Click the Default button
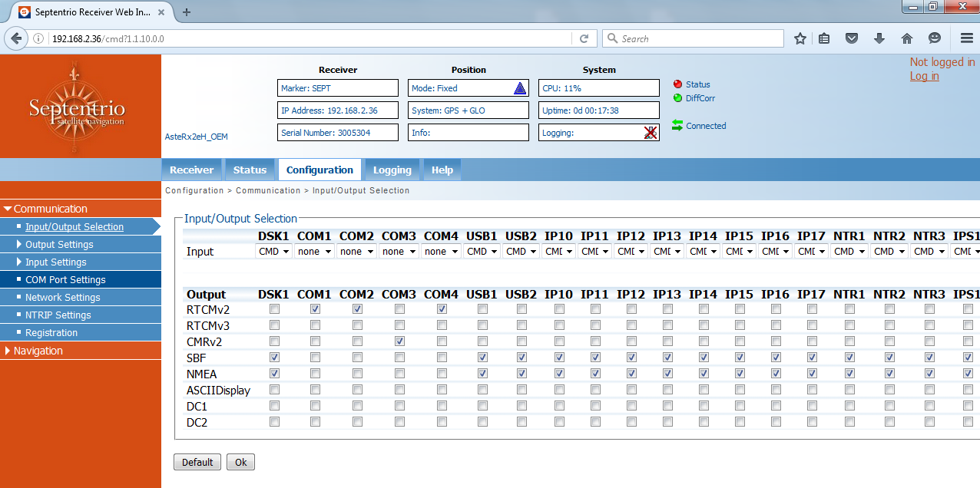The width and height of the screenshot is (980, 488). point(197,462)
